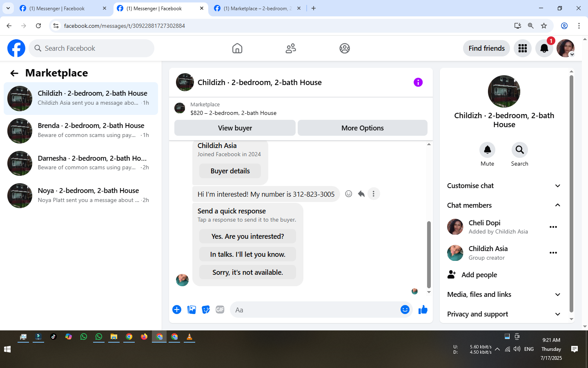Open the Chrome profile icon

click(x=564, y=26)
